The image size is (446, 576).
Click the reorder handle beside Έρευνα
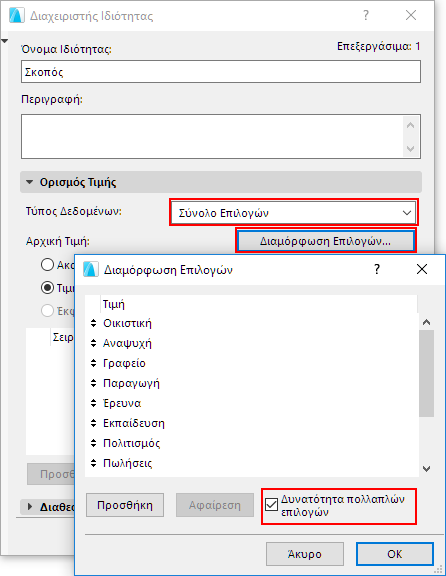tap(94, 403)
